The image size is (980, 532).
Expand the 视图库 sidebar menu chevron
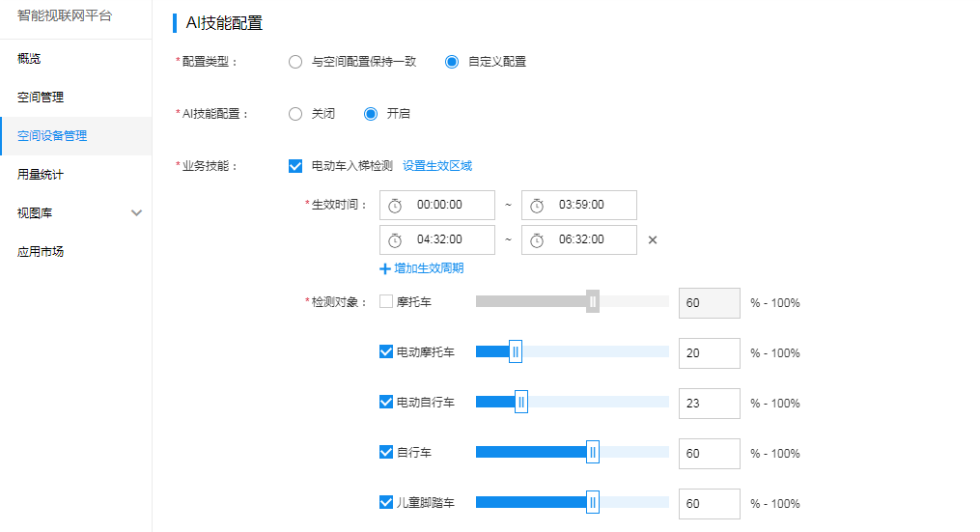pyautogui.click(x=136, y=213)
